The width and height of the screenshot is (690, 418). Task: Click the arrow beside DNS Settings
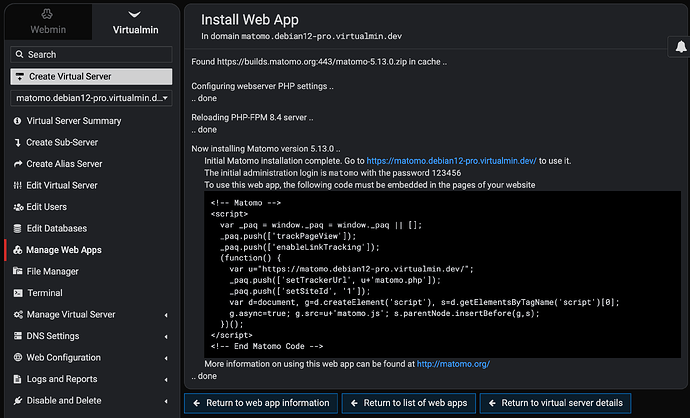(166, 337)
